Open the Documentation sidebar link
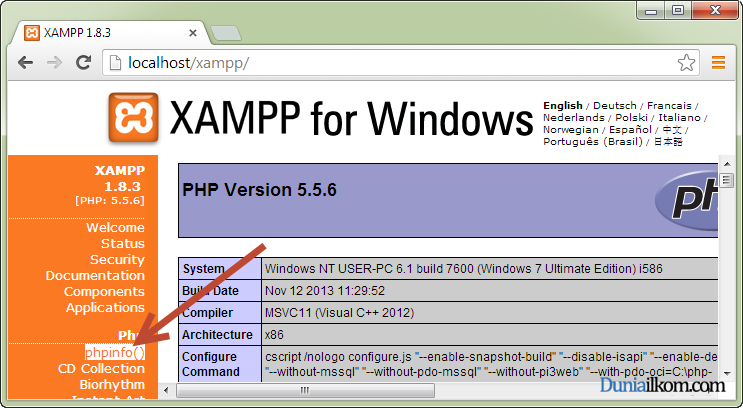 coord(95,276)
